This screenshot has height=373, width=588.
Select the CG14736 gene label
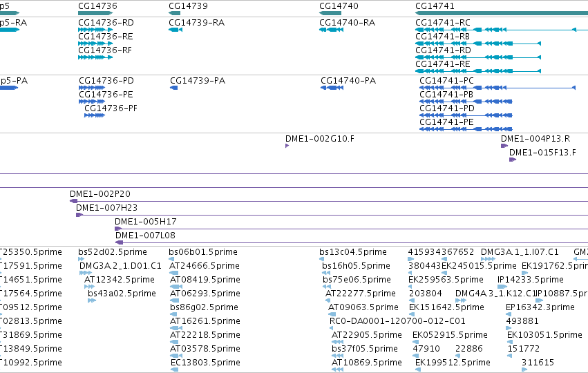click(x=97, y=6)
